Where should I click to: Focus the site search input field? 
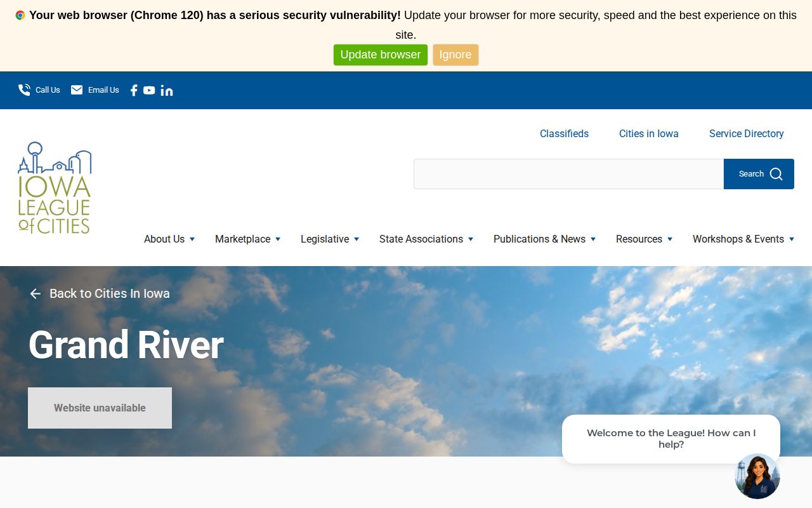coord(569,174)
